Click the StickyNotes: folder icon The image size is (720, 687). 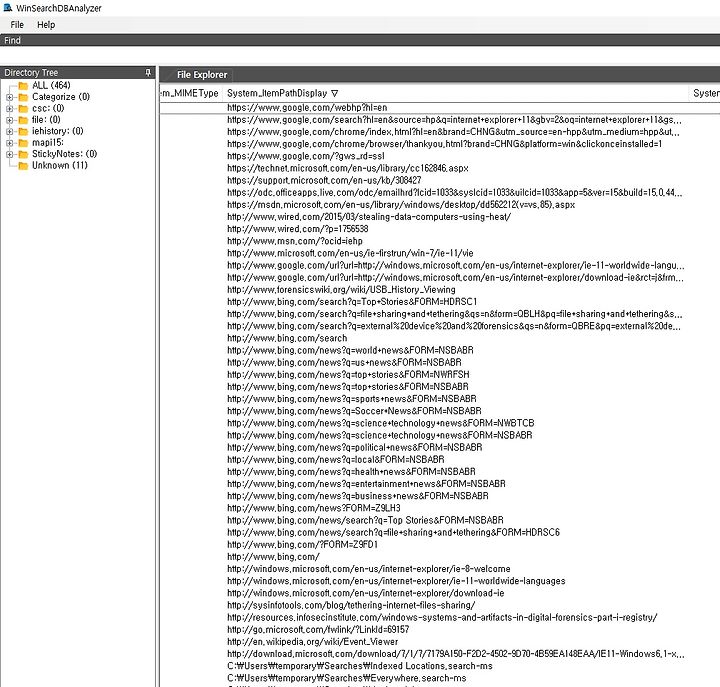[x=23, y=155]
